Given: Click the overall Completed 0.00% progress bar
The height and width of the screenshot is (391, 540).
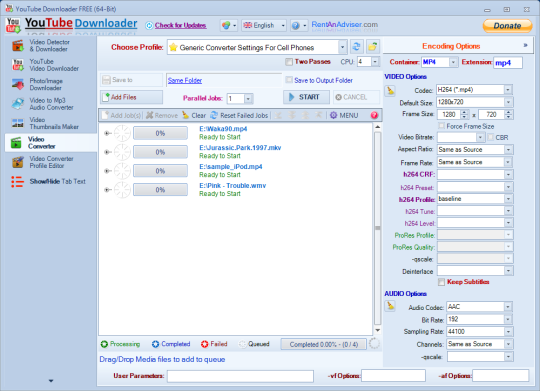Looking at the screenshot, I should [323, 344].
